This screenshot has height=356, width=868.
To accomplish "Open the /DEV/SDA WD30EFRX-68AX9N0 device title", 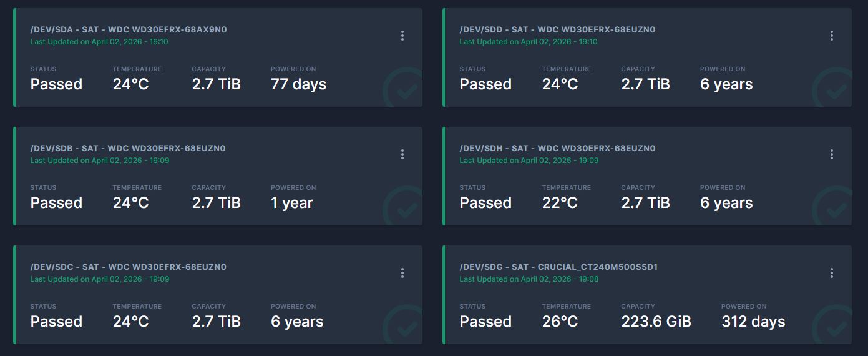I will (x=124, y=29).
